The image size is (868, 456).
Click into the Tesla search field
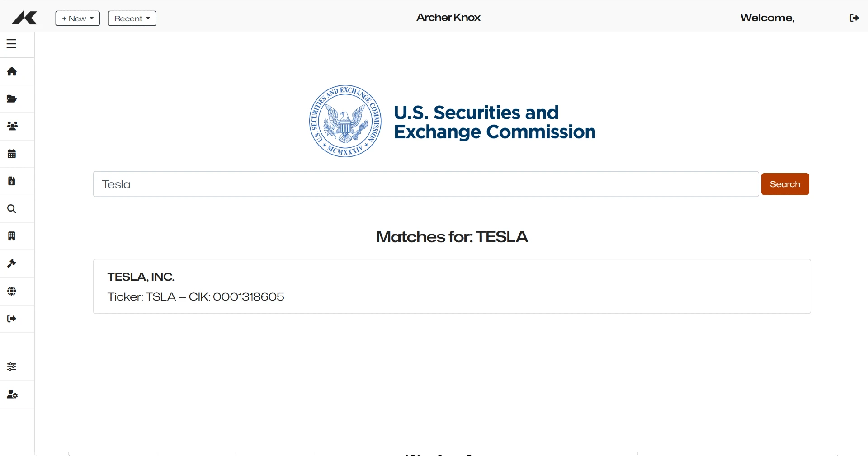[425, 184]
